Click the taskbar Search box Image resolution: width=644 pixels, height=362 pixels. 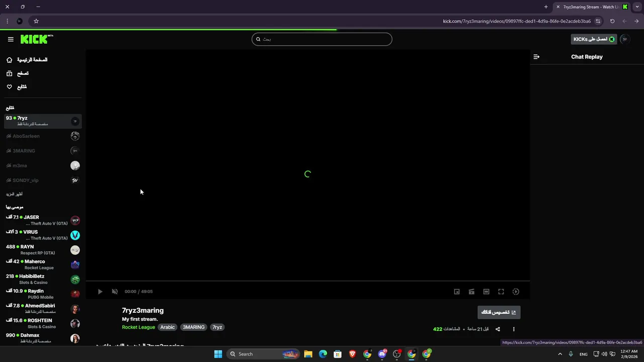pyautogui.click(x=264, y=354)
